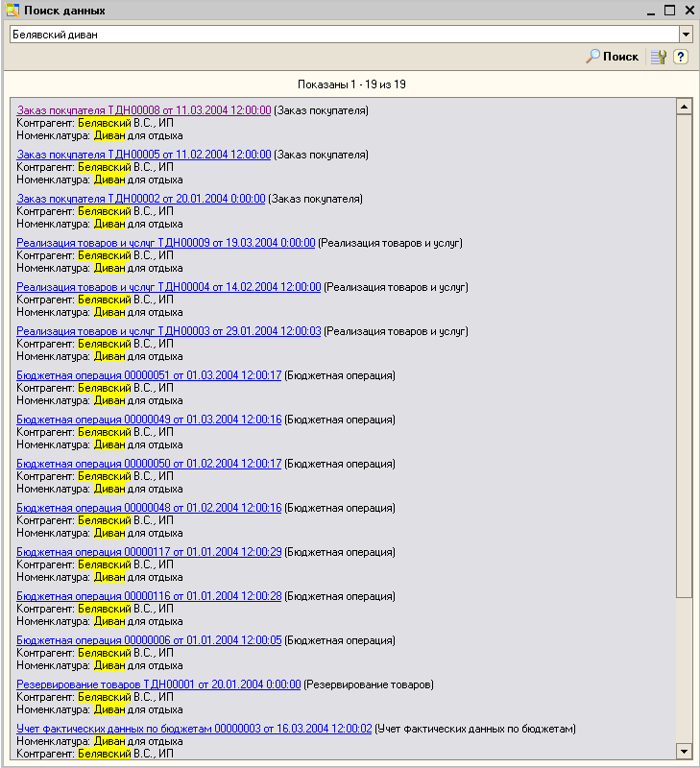
Task: Open Реализация товаров и услуг ТДН00003
Action: coord(168,331)
